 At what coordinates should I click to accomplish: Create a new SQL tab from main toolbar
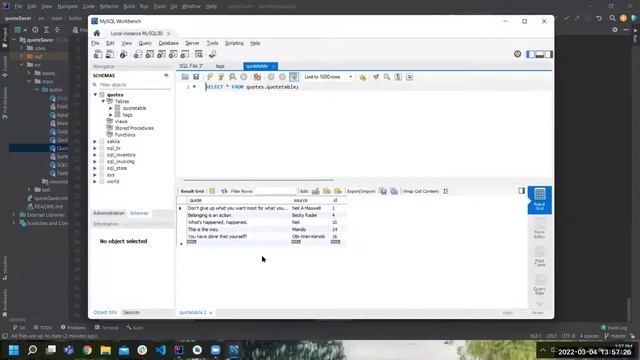(98, 54)
